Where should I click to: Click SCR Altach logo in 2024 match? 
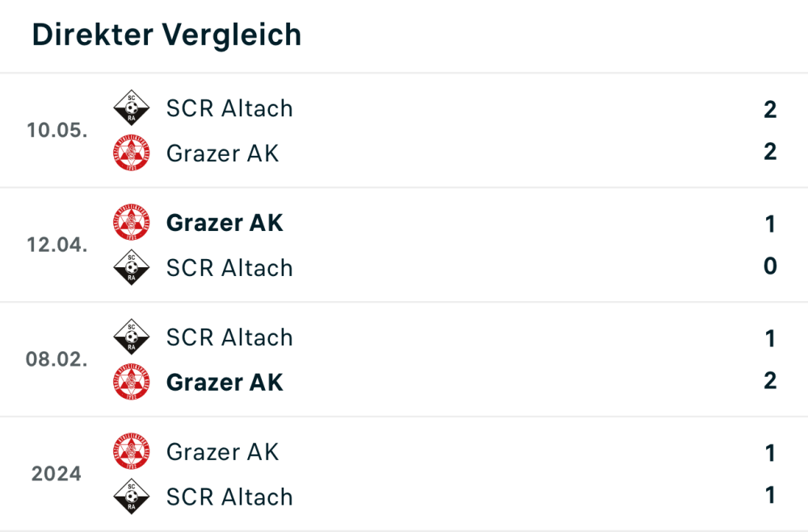click(131, 496)
